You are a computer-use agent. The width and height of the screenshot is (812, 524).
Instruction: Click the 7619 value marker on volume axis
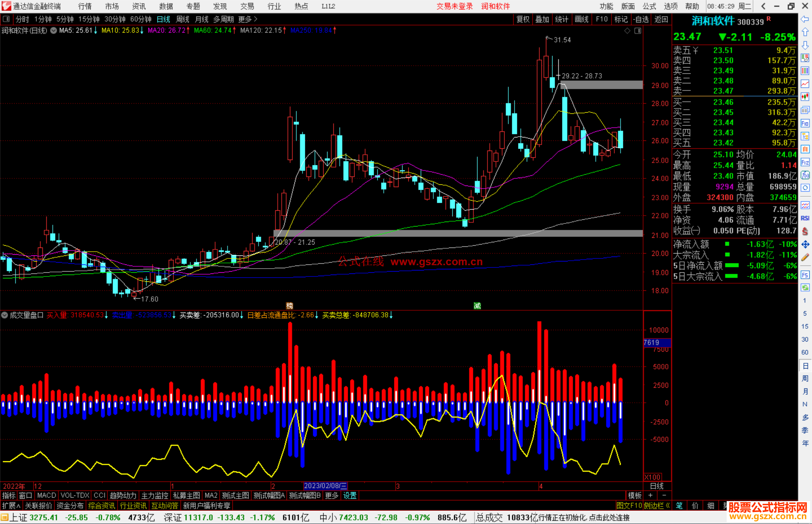[x=657, y=343]
